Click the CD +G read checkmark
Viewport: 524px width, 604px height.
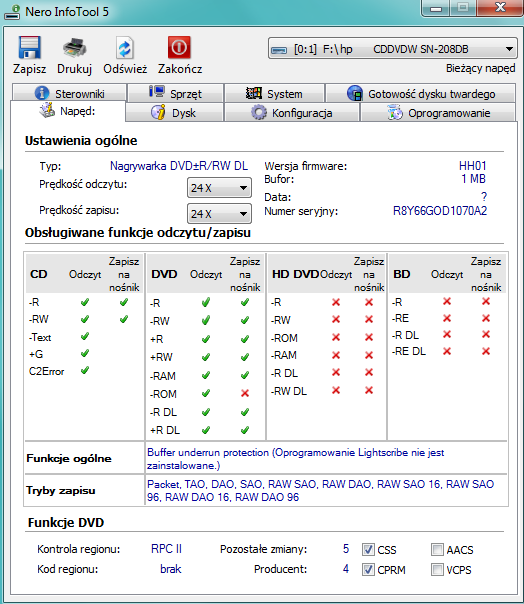point(85,353)
